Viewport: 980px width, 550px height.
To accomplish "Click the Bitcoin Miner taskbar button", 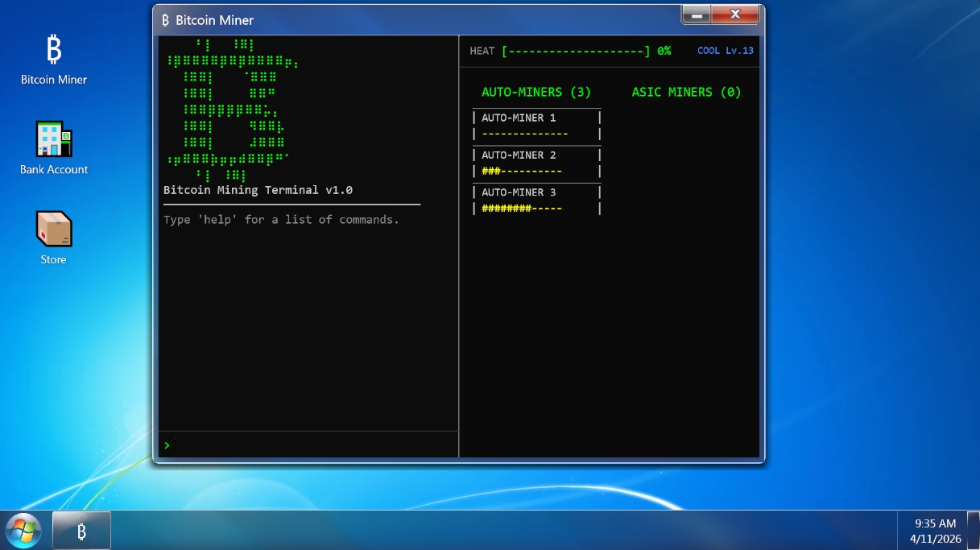I will coord(81,531).
